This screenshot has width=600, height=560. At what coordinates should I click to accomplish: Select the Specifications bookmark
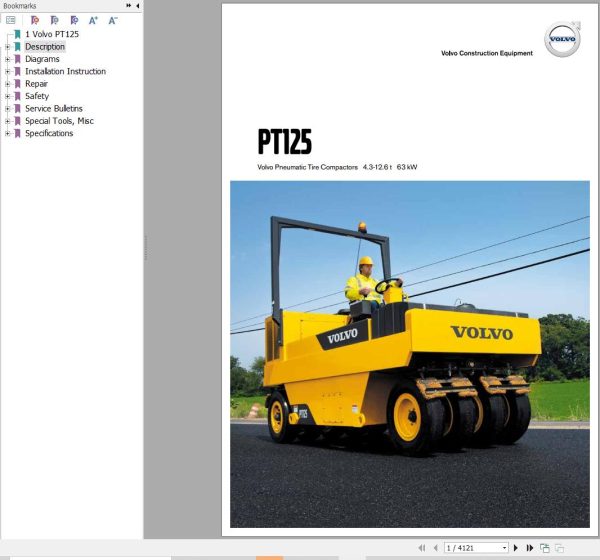(49, 133)
